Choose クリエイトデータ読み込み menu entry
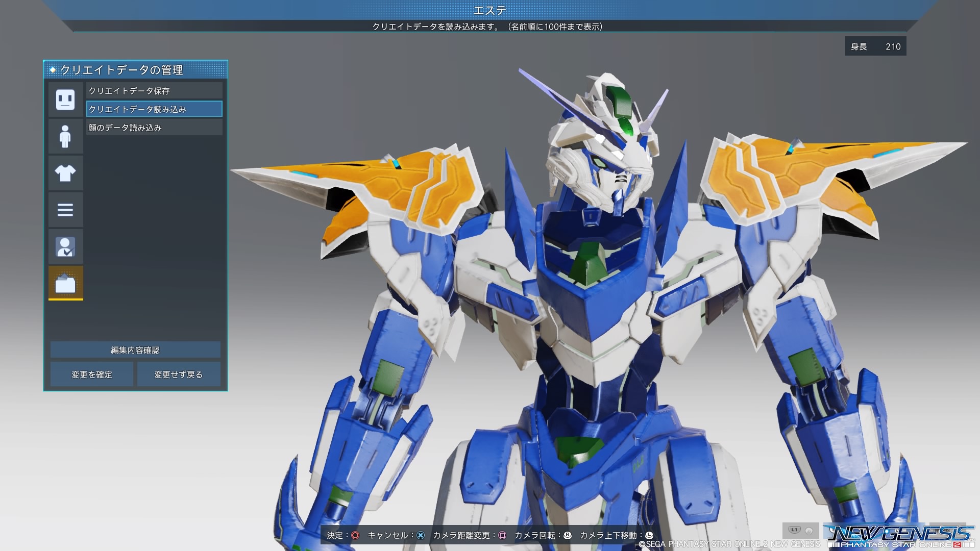Screen dimensions: 980x551 (x=154, y=109)
